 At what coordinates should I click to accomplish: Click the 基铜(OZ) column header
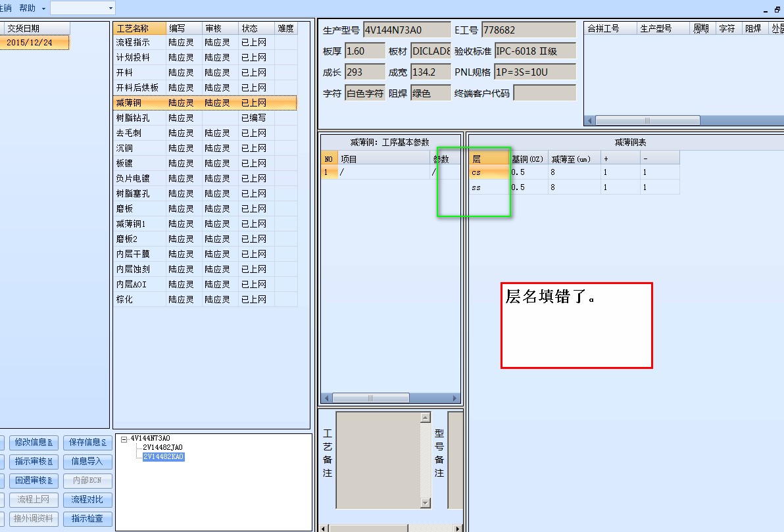[527, 158]
